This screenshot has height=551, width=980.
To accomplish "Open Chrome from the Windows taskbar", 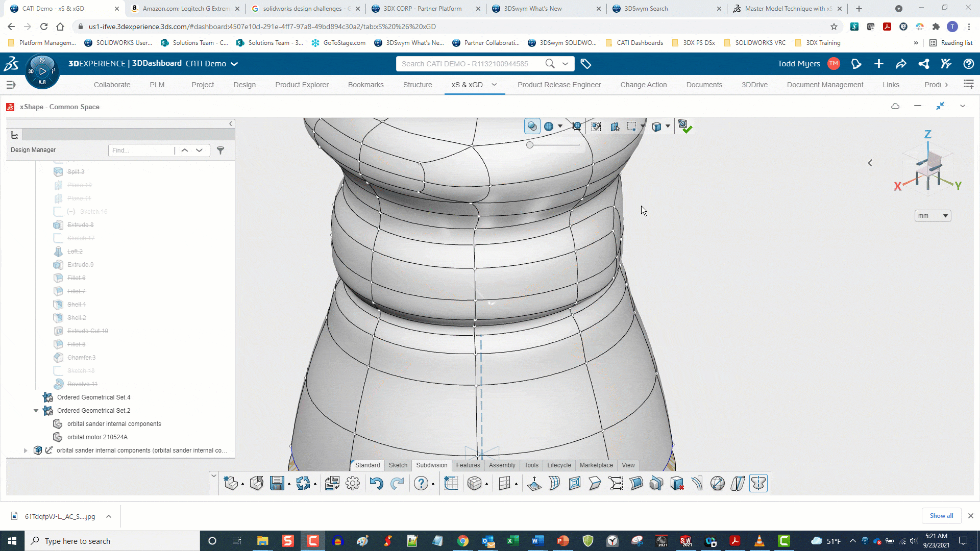I will (x=463, y=541).
